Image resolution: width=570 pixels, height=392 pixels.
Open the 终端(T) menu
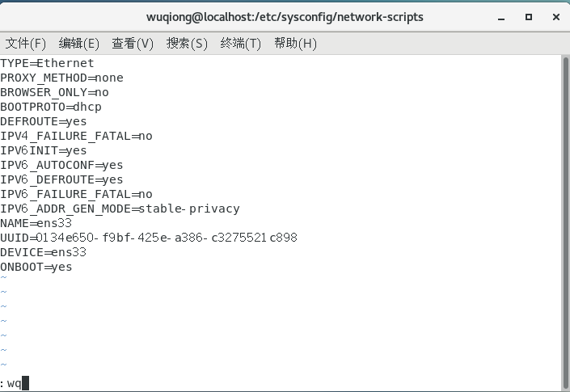241,43
